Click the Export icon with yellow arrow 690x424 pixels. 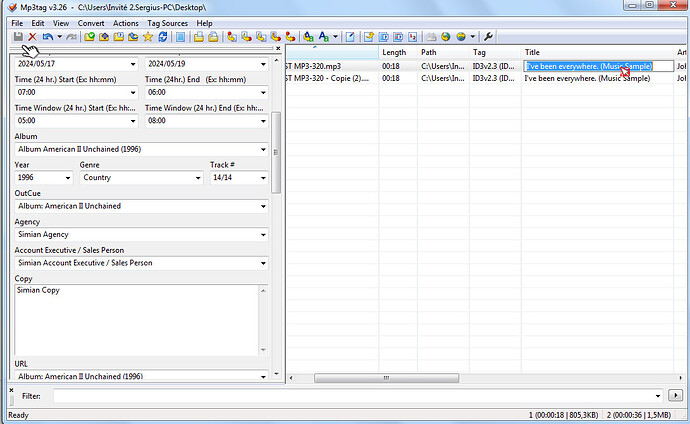point(369,37)
